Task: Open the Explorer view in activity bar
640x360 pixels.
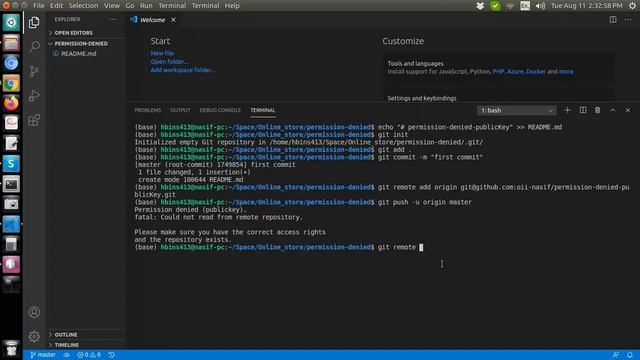Action: pos(34,22)
